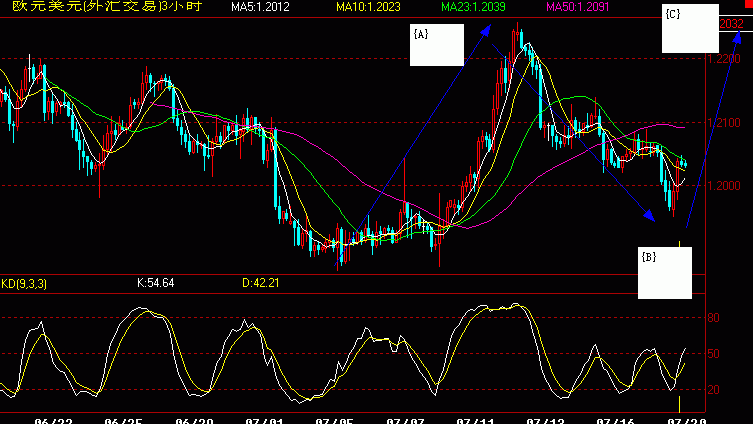Select the MA5:1.2012 indicator label
This screenshot has height=424, width=753.
point(260,7)
